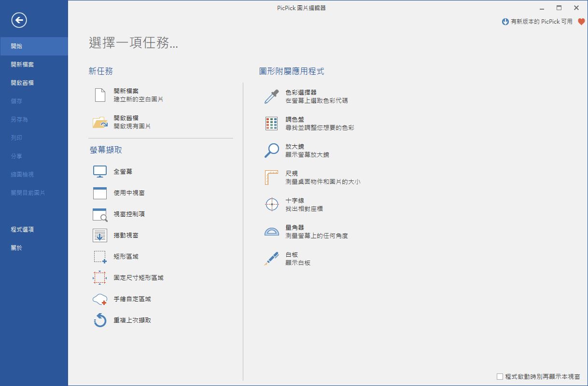The width and height of the screenshot is (588, 386).
Task: Click the 色彩選擇器 title text
Action: point(301,92)
